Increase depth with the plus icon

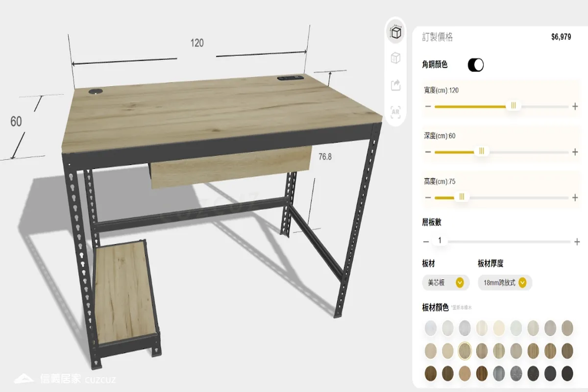[575, 152]
